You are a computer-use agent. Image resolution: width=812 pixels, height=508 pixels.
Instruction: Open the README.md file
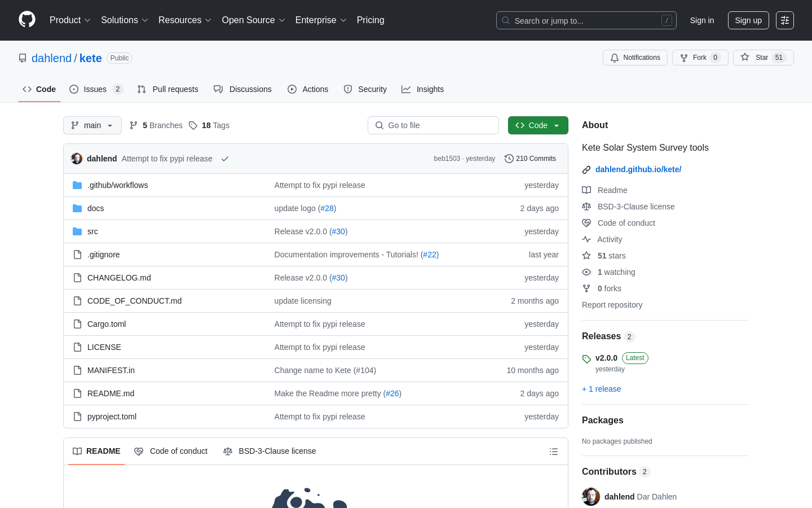[x=111, y=393]
